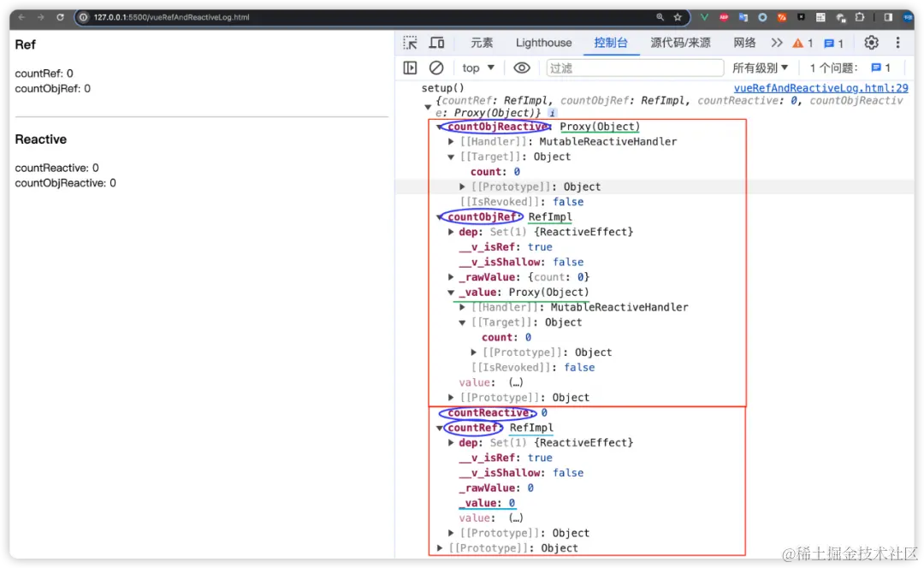The width and height of the screenshot is (924, 568).
Task: Collapse [[Target]] under _value
Action: coord(463,322)
